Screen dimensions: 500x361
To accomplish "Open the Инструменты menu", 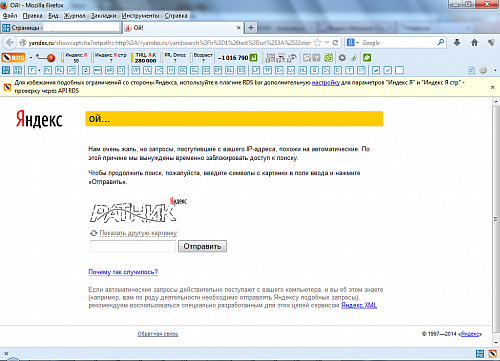I will click(x=140, y=16).
